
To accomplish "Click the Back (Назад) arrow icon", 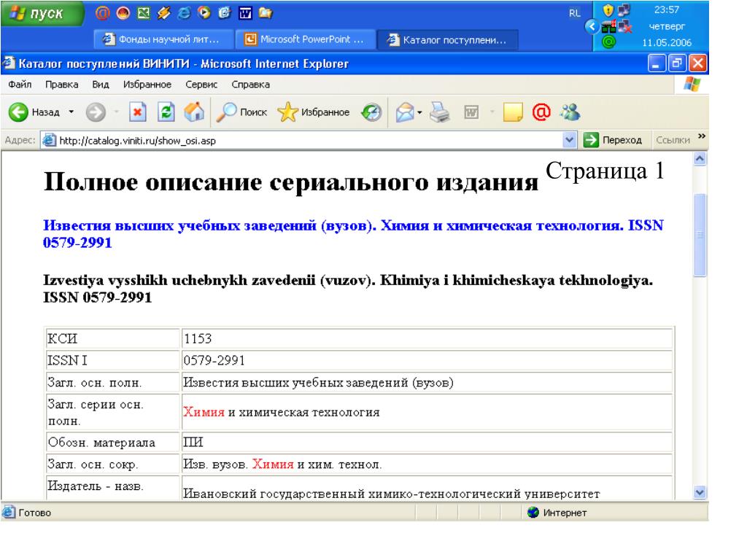I will [x=18, y=112].
